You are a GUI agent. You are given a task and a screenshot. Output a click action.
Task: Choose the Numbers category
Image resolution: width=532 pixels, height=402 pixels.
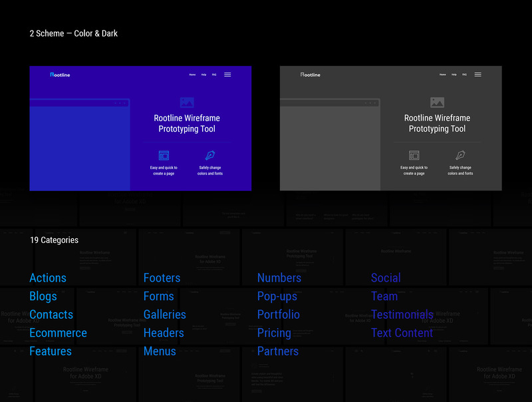click(279, 278)
